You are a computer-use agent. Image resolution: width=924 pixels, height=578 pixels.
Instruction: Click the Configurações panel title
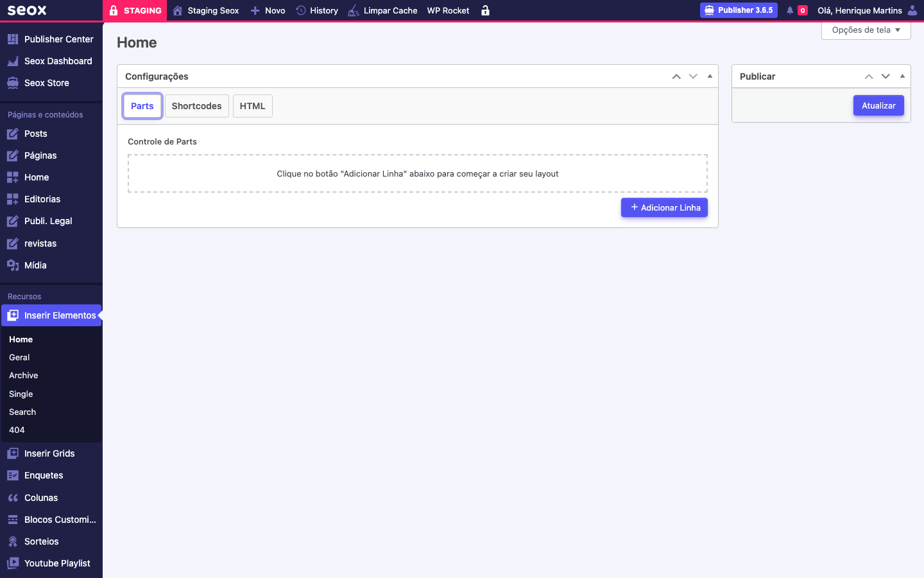[x=157, y=76]
